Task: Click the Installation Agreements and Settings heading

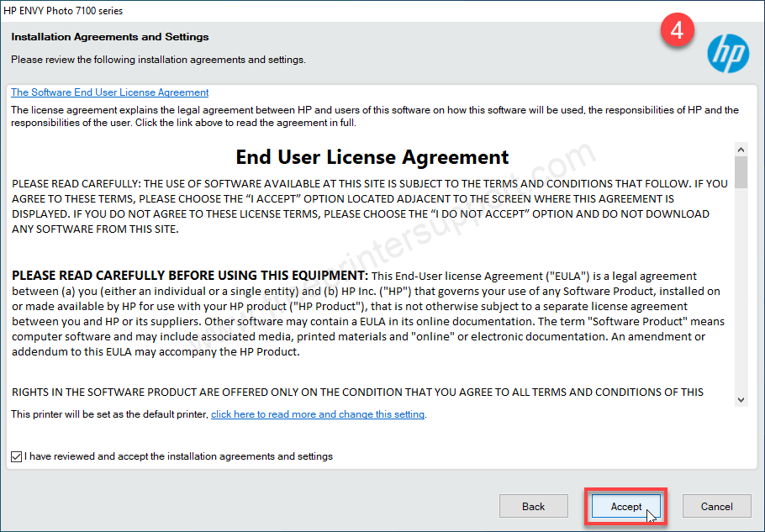Action: (109, 37)
